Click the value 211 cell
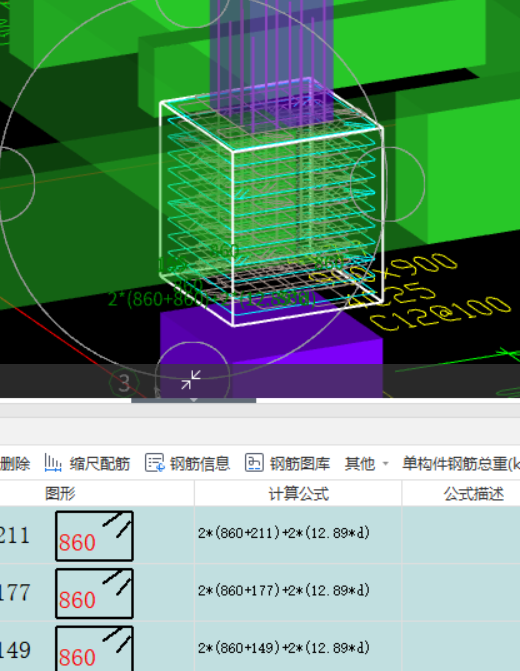The height and width of the screenshot is (671, 520). pyautogui.click(x=15, y=535)
